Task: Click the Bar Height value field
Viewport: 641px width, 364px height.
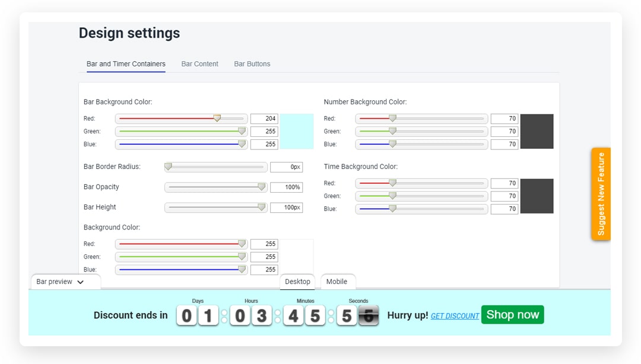Action: coord(287,207)
